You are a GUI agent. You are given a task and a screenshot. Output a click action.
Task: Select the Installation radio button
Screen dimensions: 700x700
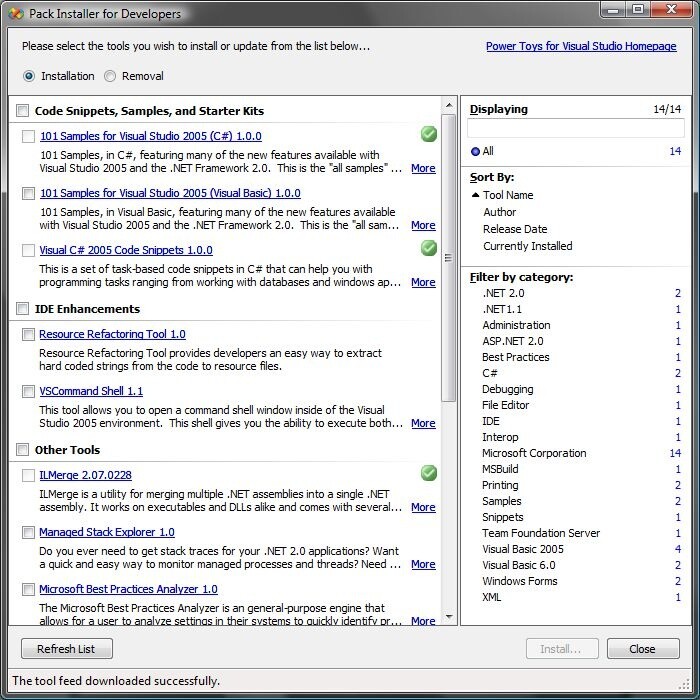[x=29, y=76]
